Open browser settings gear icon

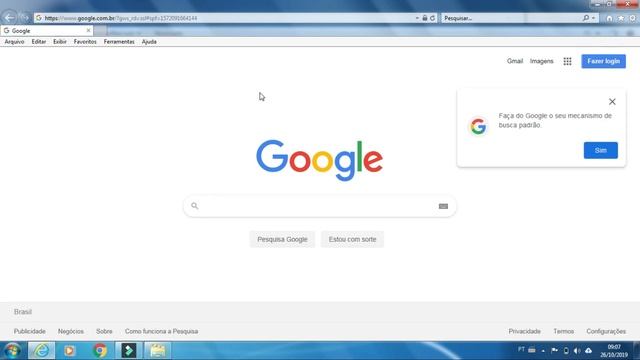pyautogui.click(x=632, y=18)
